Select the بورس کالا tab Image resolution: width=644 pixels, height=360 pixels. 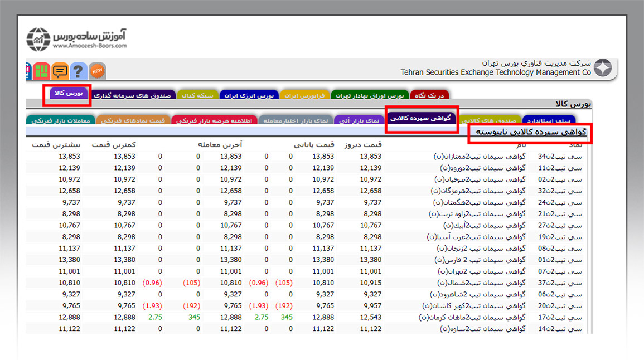coord(69,94)
